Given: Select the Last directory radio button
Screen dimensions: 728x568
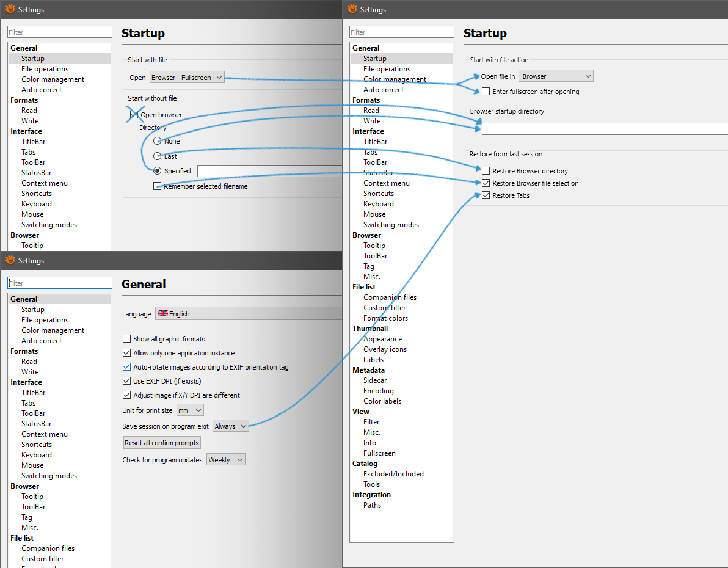Looking at the screenshot, I should (x=158, y=156).
